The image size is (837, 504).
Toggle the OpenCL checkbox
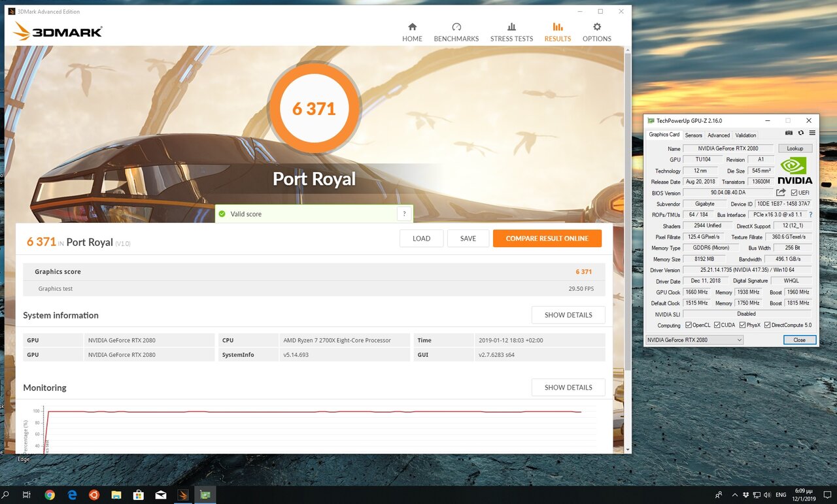pos(689,325)
